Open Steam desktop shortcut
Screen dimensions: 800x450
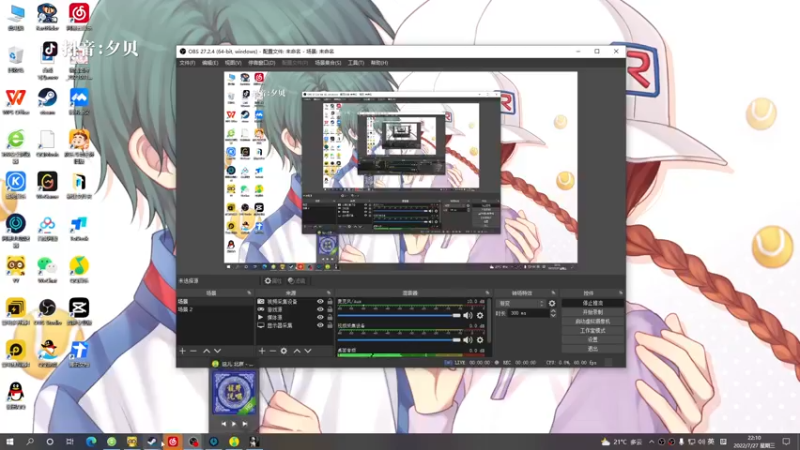pos(47,101)
